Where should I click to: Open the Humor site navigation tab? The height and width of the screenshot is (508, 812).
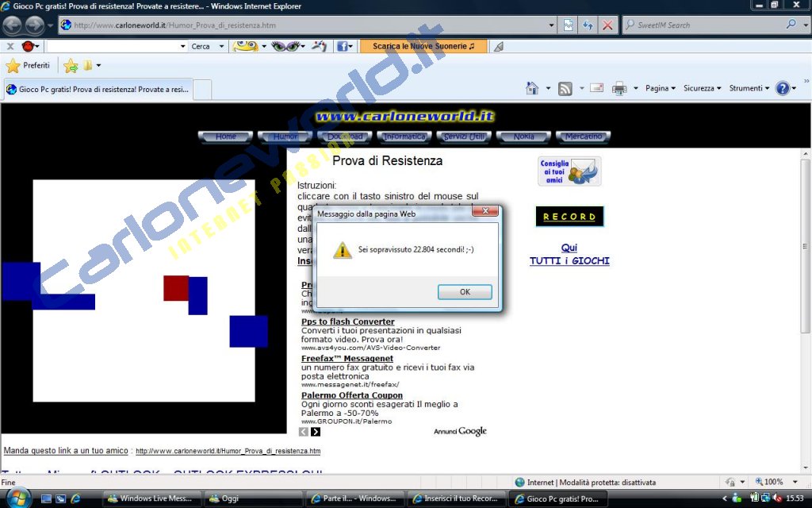[x=285, y=137]
